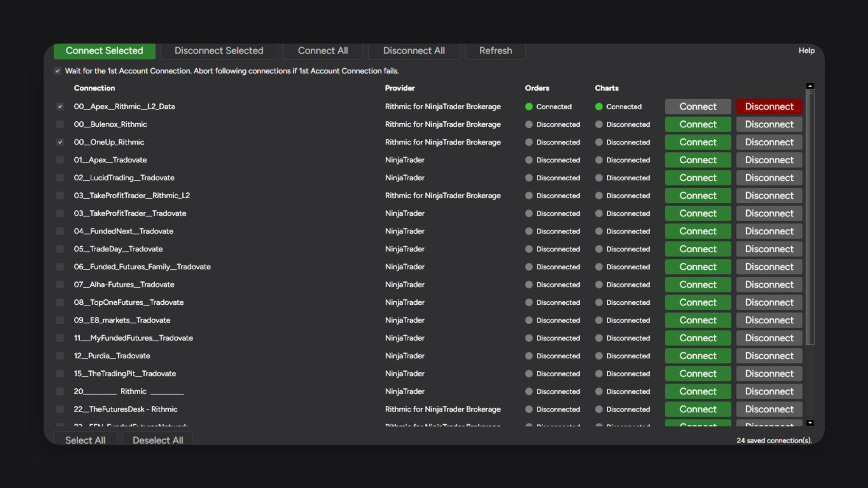Check the 02__LucidTrading__Tradovate checkbox
The image size is (868, 488).
(x=60, y=178)
